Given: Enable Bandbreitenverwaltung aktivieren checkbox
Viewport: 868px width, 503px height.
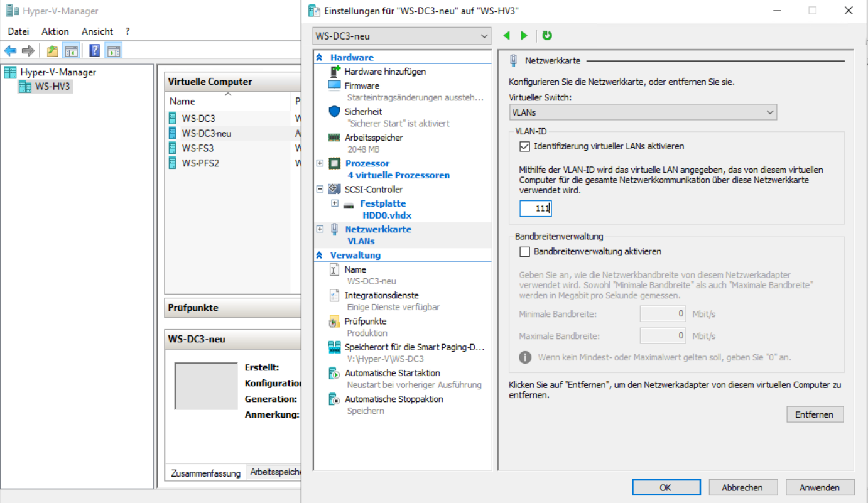Looking at the screenshot, I should (x=524, y=252).
